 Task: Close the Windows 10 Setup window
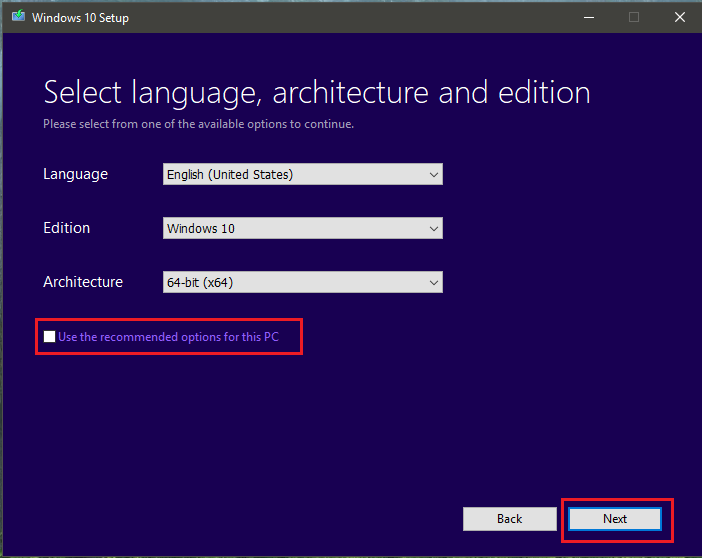(679, 17)
